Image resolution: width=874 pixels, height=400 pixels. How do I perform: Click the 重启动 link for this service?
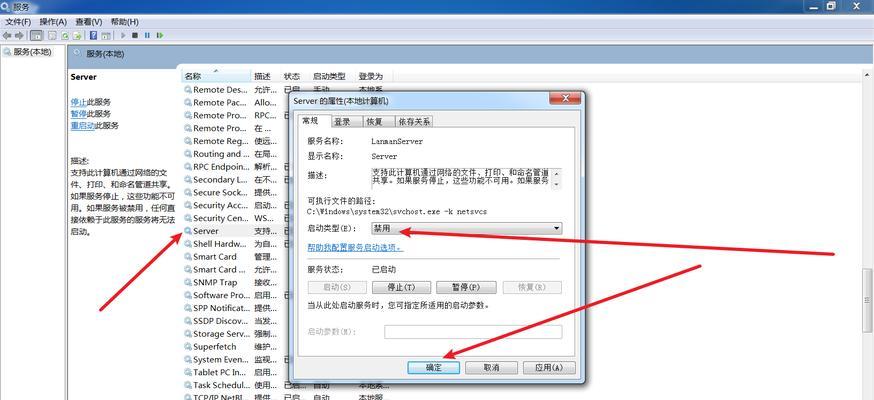click(x=82, y=125)
